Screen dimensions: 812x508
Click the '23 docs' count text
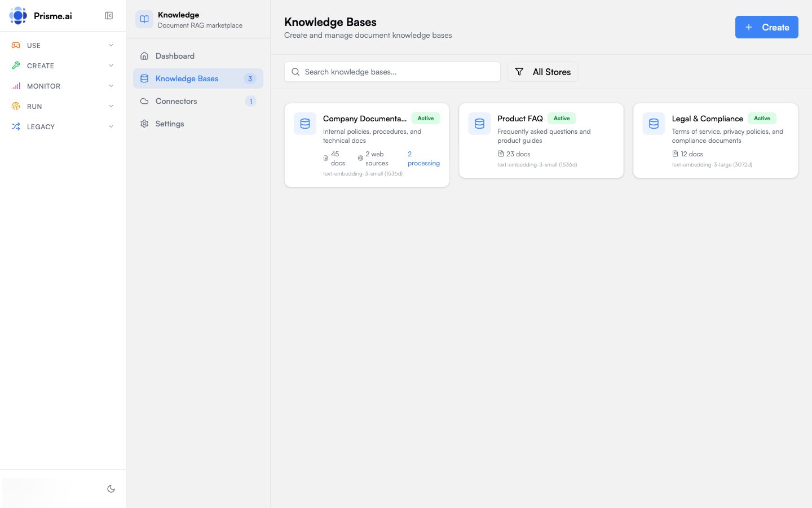pos(518,154)
